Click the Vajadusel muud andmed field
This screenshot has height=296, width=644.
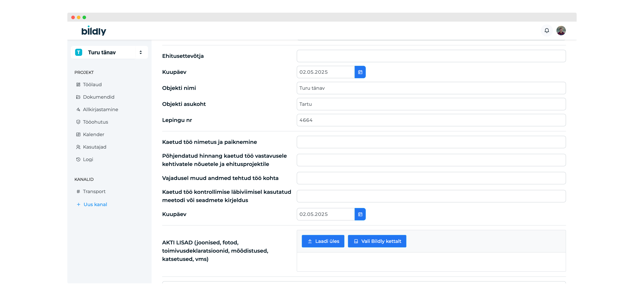click(x=431, y=178)
